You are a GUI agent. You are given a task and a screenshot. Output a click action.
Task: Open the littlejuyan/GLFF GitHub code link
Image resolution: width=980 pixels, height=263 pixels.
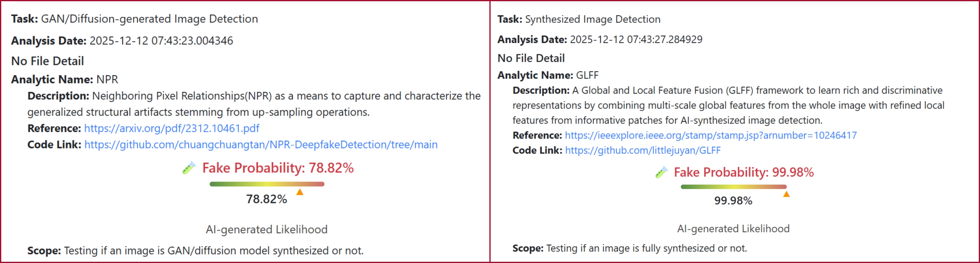pyautogui.click(x=643, y=151)
